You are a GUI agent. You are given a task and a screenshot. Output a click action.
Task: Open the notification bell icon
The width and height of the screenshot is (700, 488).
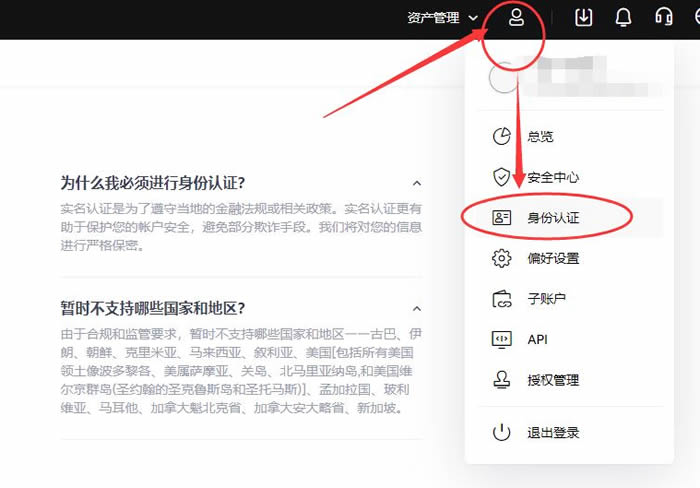pos(623,18)
